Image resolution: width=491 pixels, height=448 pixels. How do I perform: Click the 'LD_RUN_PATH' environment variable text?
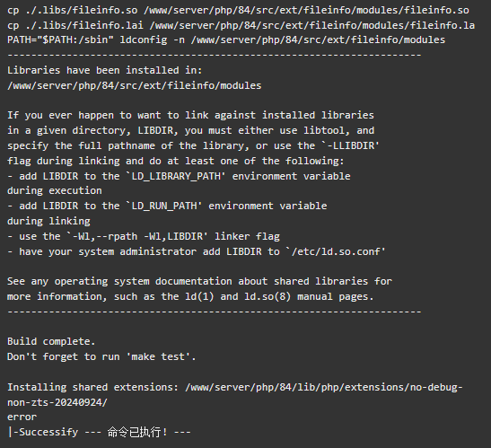[163, 206]
